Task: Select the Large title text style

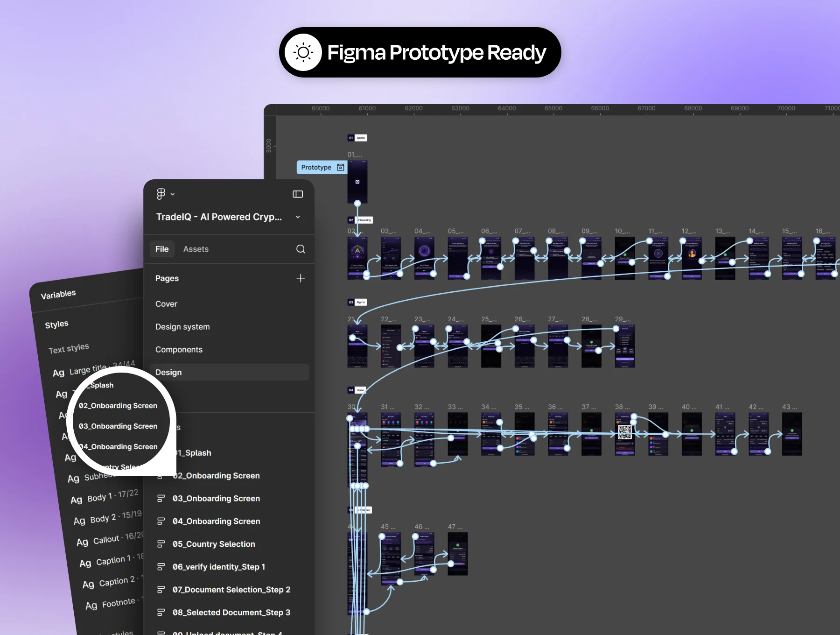Action: [94, 369]
